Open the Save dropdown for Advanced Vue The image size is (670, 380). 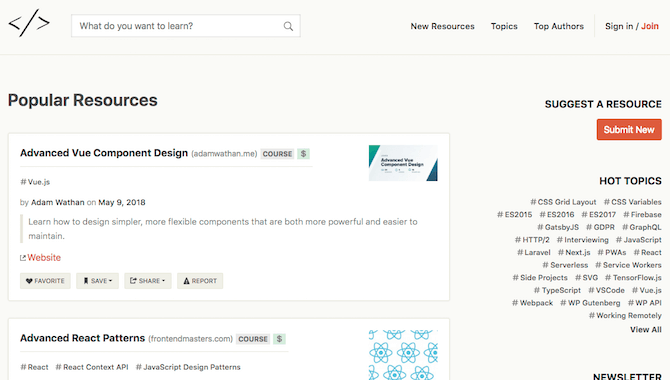97,281
